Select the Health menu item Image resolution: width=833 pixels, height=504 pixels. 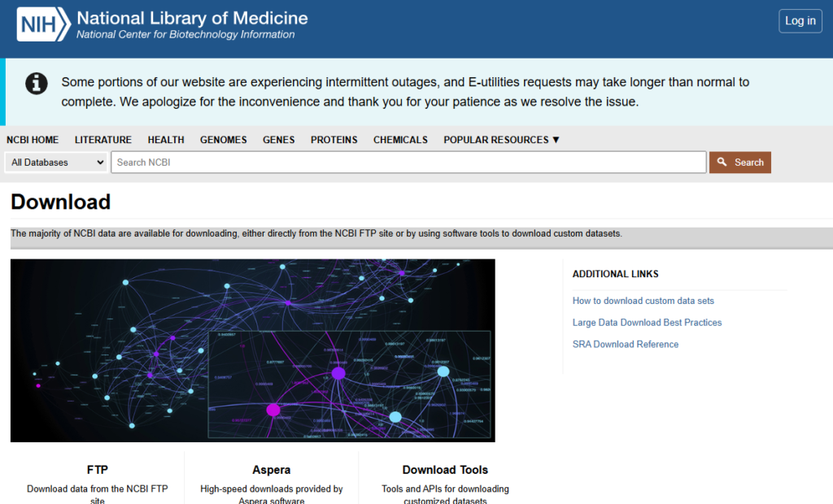[x=166, y=140]
